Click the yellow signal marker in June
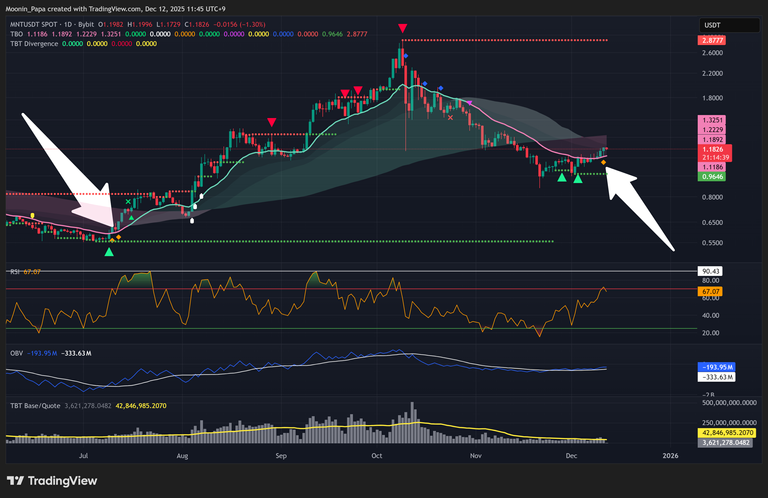This screenshot has height=498, width=768. pos(33,215)
